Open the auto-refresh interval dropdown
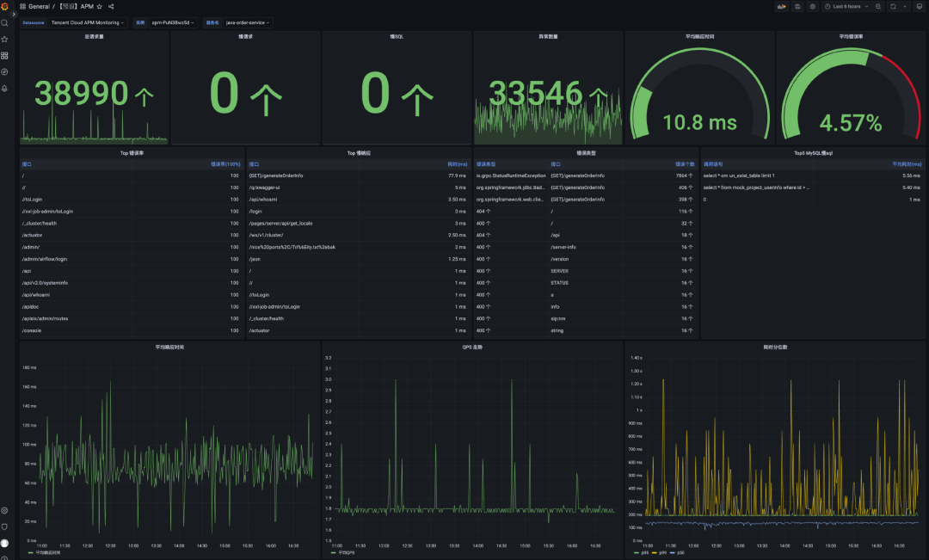The width and height of the screenshot is (929, 560). 905,7
